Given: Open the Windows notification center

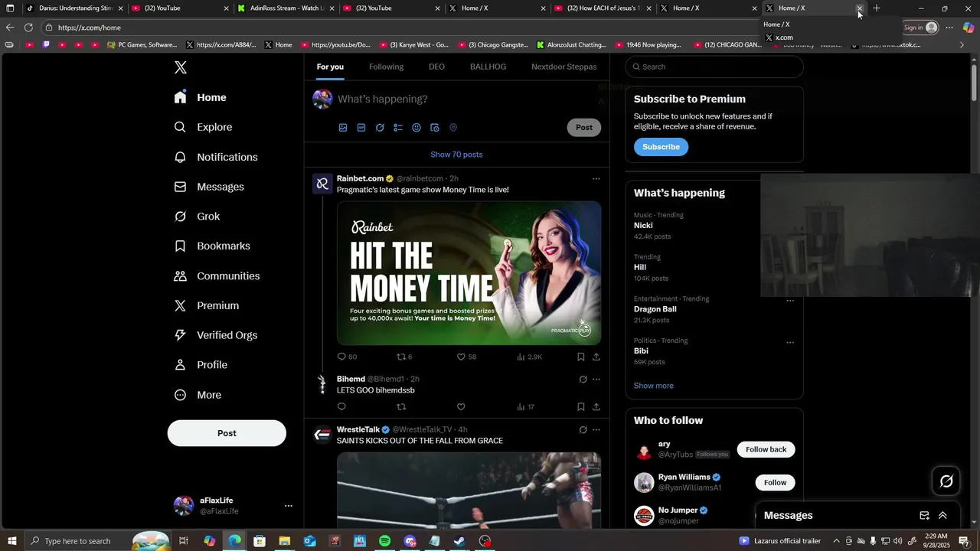Looking at the screenshot, I should [964, 541].
